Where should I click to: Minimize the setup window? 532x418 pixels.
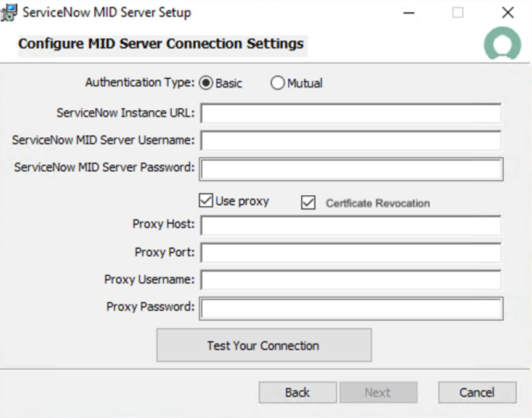(409, 13)
